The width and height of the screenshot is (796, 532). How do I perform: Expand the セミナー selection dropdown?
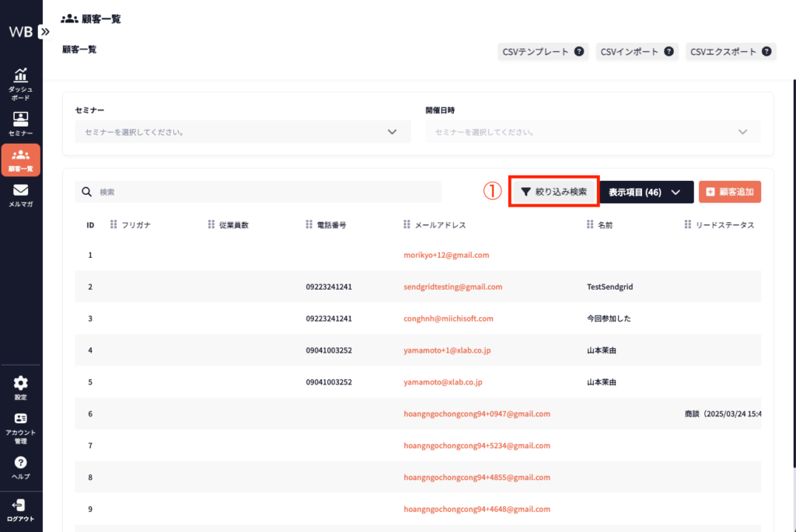pyautogui.click(x=392, y=132)
